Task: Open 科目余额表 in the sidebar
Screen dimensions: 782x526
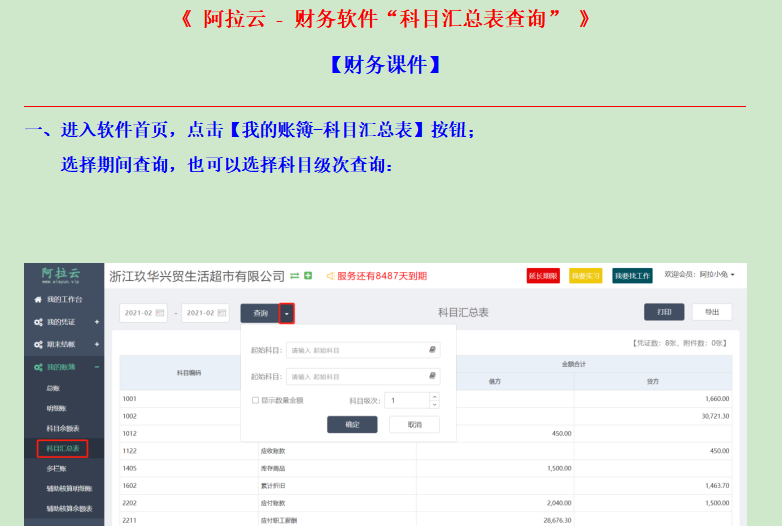Action: pyautogui.click(x=63, y=429)
